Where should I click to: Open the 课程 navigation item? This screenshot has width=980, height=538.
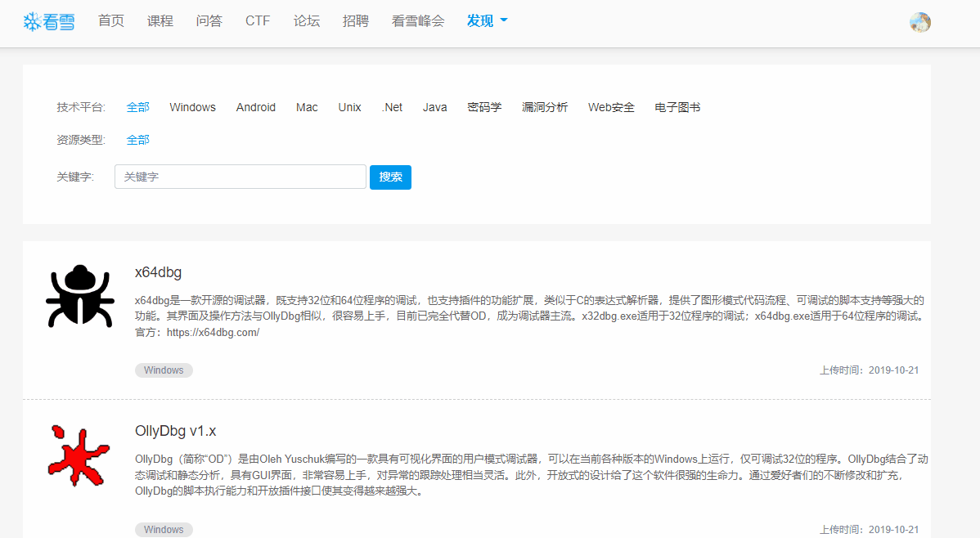[160, 20]
